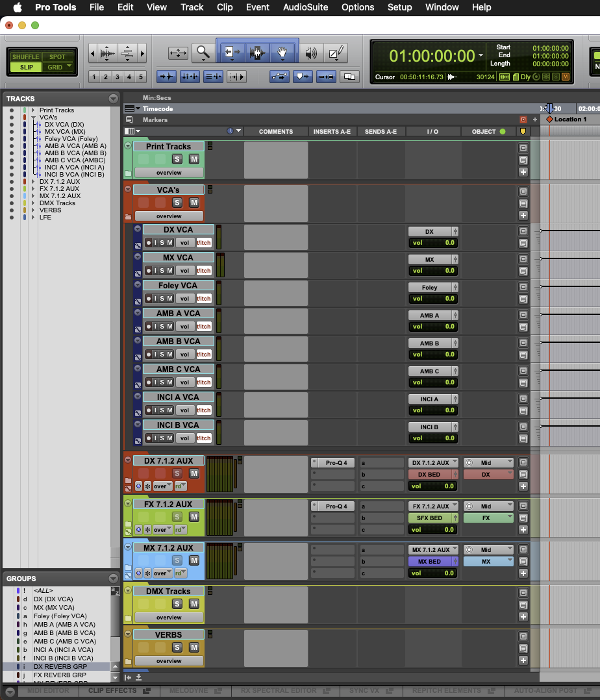Enable Spot edit mode

(57, 56)
